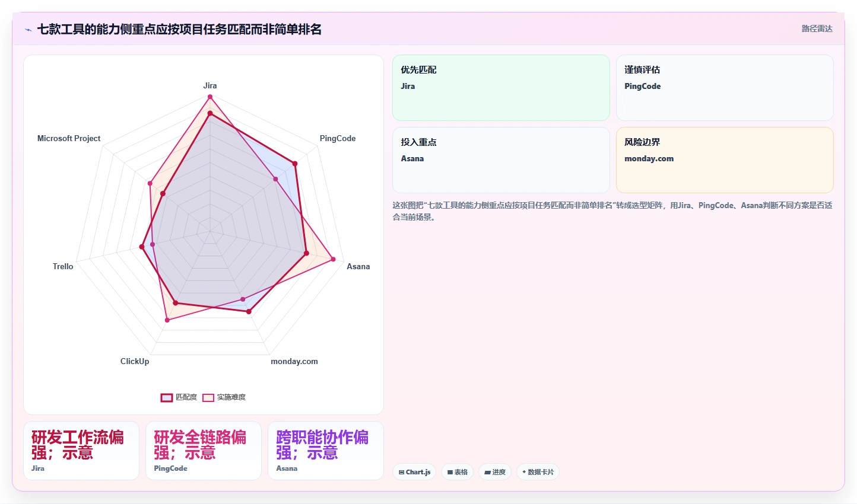Click the Asana axis label on radar
Image resolution: width=857 pixels, height=504 pixels.
358,266
